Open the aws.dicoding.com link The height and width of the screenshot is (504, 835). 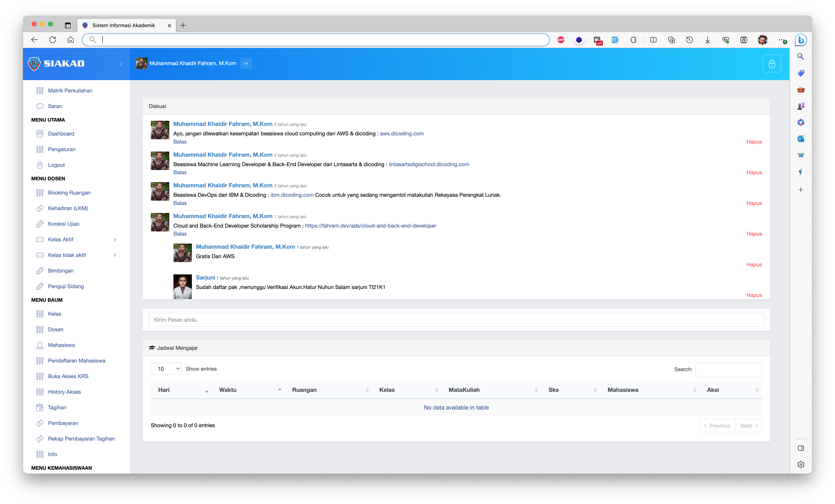[x=401, y=133]
